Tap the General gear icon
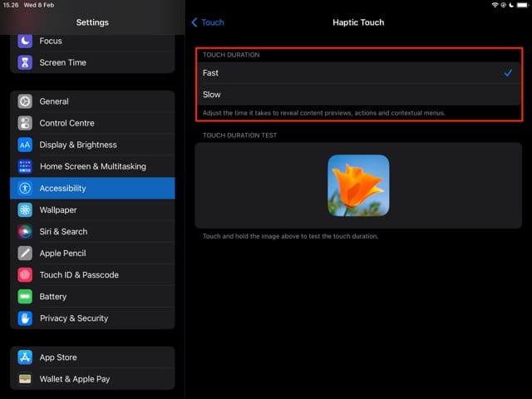Screen dimensions: 532x399 click(x=25, y=101)
